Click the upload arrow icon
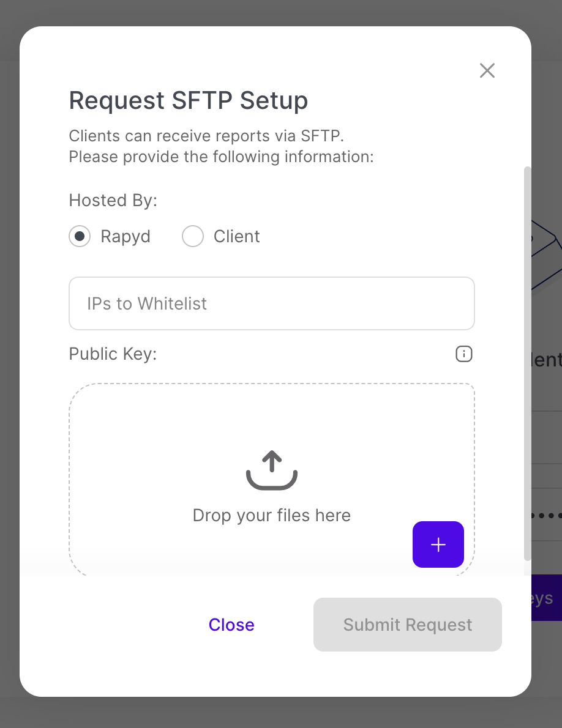Screen dimensions: 562x728 point(272,470)
